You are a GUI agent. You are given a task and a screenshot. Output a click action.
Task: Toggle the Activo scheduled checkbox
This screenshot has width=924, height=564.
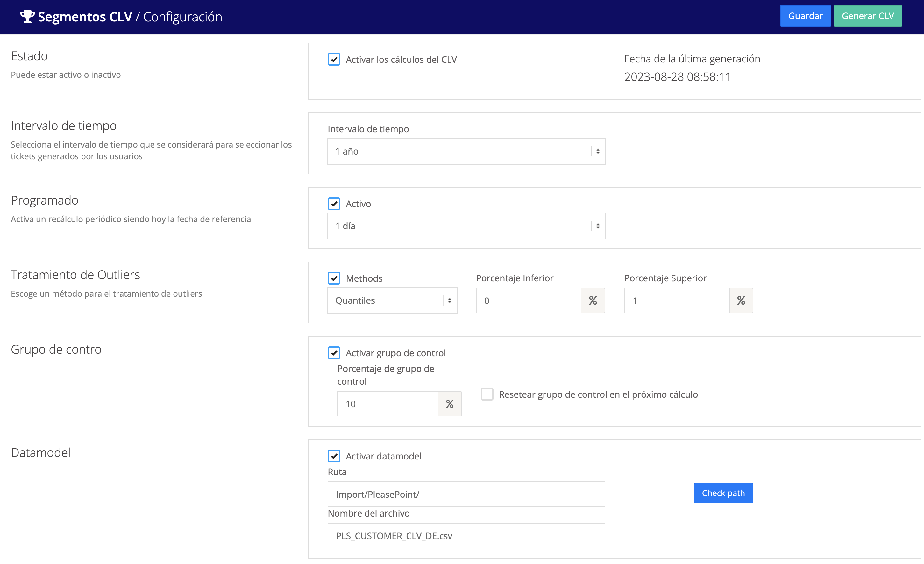(x=334, y=204)
